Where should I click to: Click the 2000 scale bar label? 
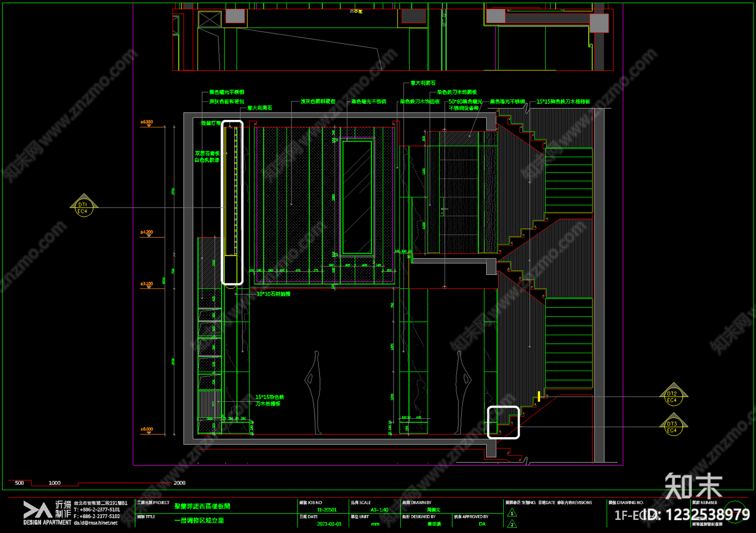(180, 483)
